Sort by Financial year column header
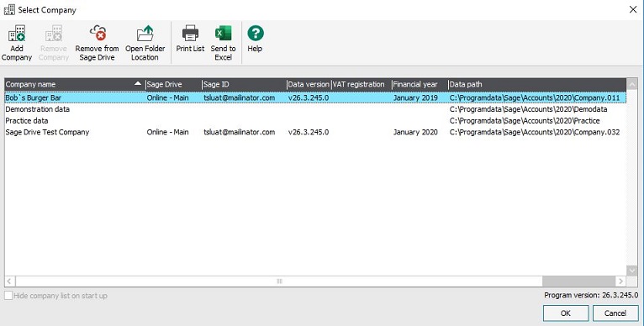The height and width of the screenshot is (326, 644). pyautogui.click(x=420, y=84)
